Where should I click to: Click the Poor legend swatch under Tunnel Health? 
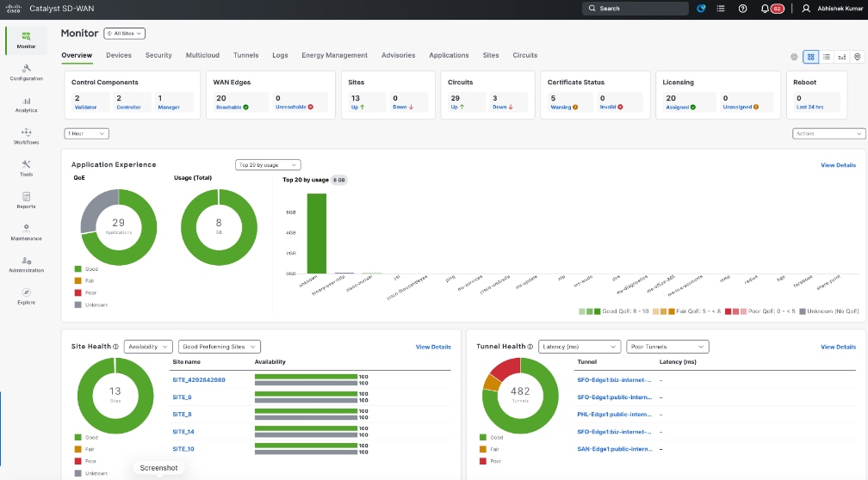coord(483,461)
